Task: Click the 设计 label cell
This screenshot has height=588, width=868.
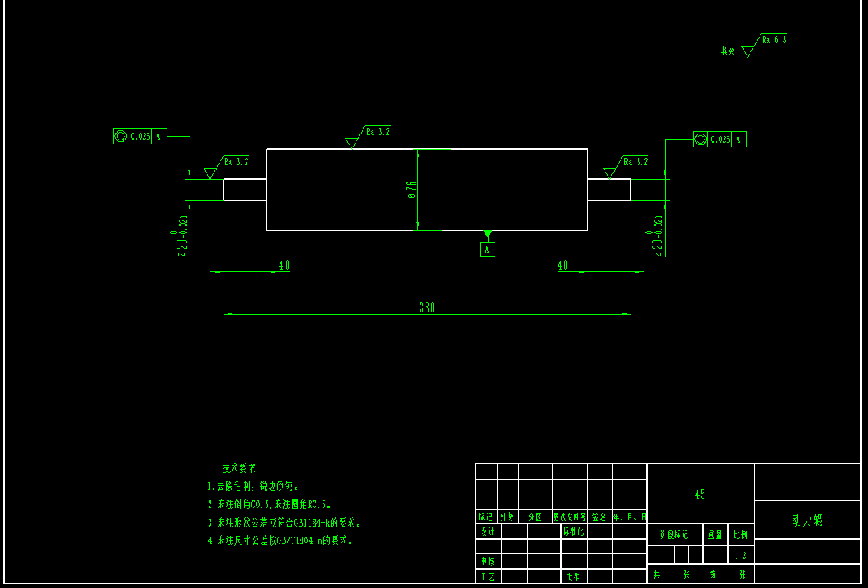Action: coord(489,531)
